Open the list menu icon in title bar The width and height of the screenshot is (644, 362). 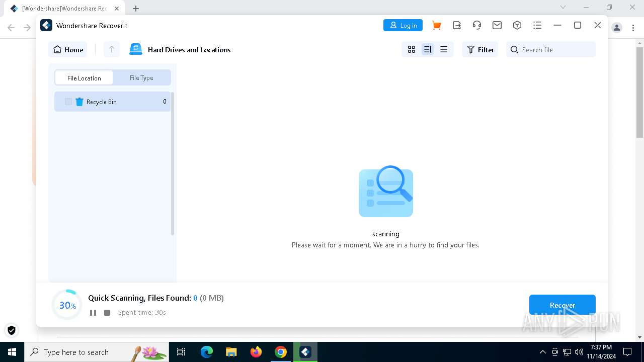tap(537, 25)
